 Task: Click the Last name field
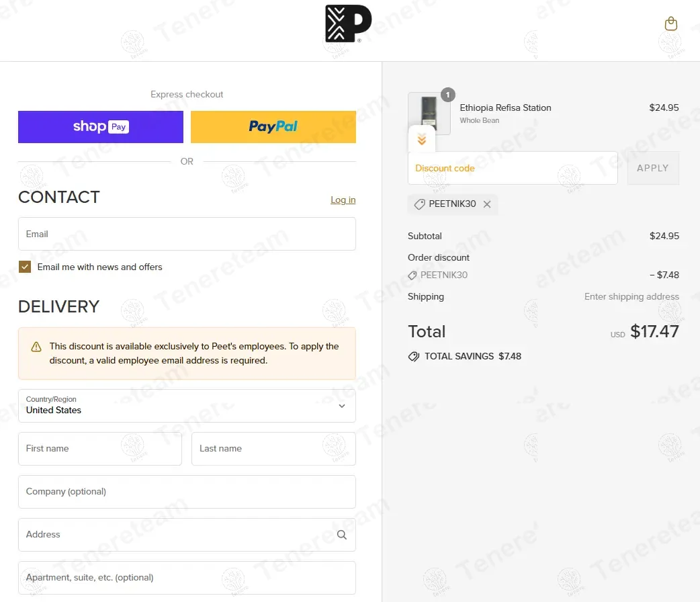point(273,449)
